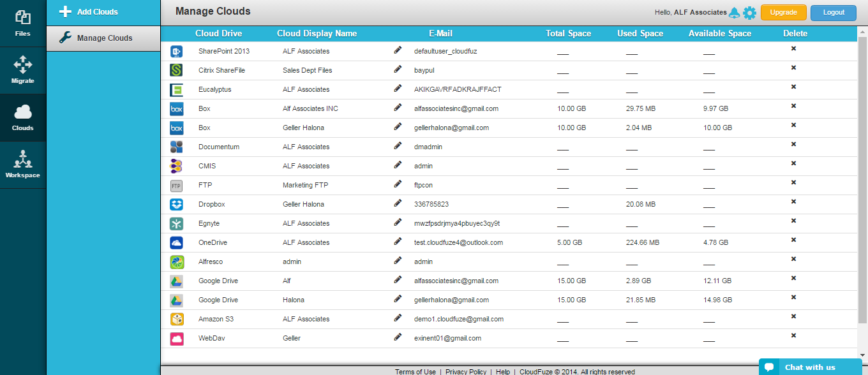
Task: Click email alfassociatesinc@gmail.com in Box row
Action: (456, 109)
